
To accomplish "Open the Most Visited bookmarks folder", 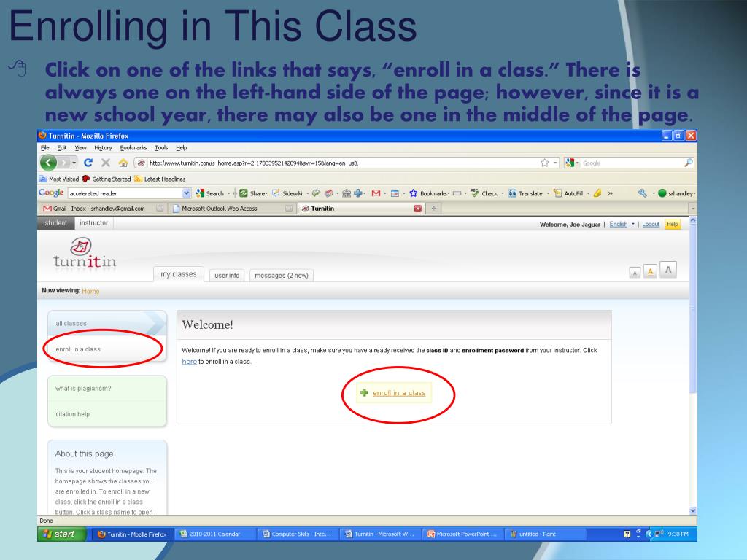I will pos(58,179).
